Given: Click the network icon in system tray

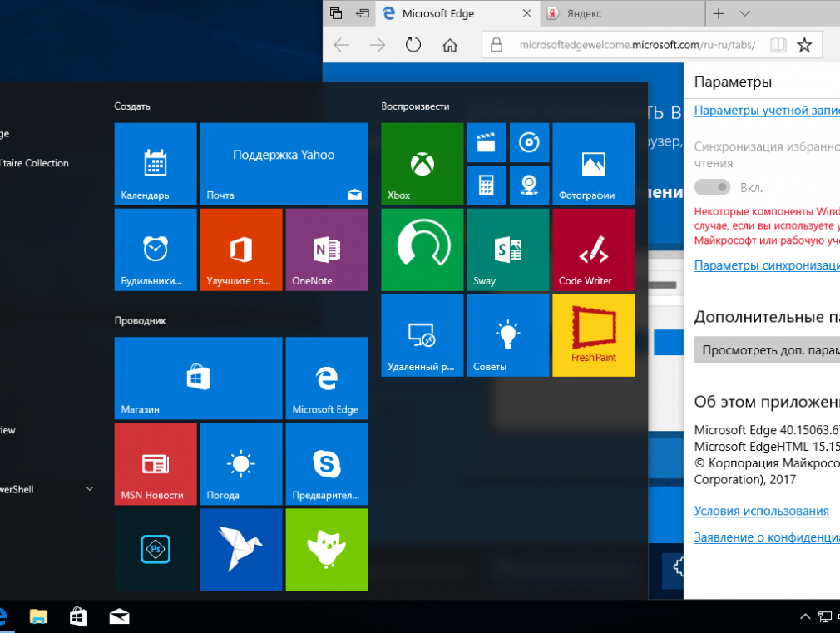Looking at the screenshot, I should pyautogui.click(x=825, y=617).
